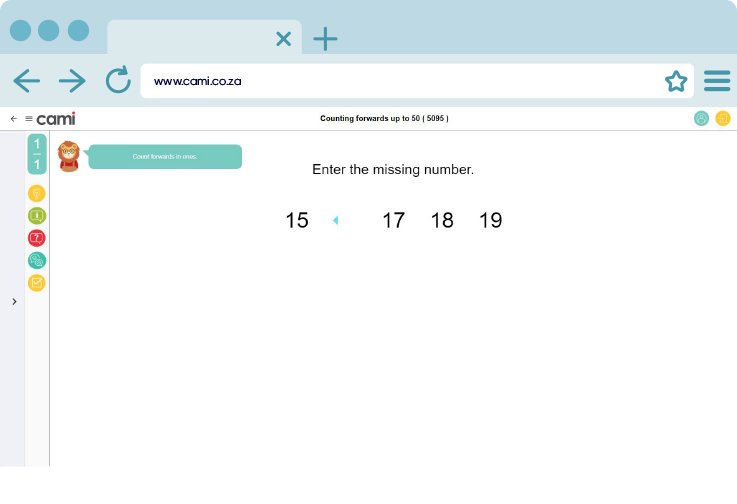Expand the collapsed left side panel chevron
Screen dimensions: 737x504
click(14, 301)
